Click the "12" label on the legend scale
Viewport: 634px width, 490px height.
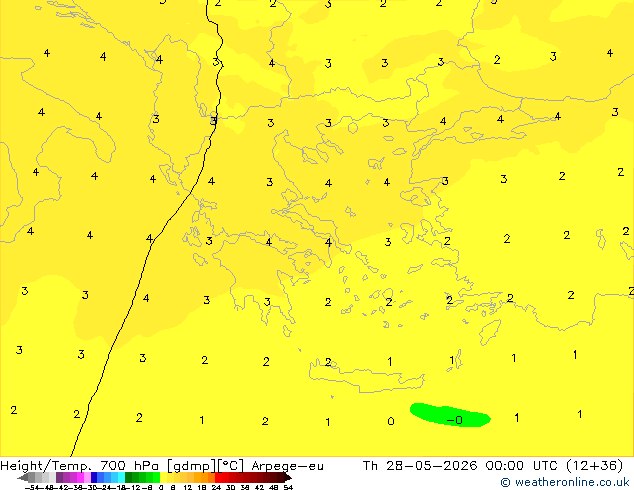click(188, 488)
